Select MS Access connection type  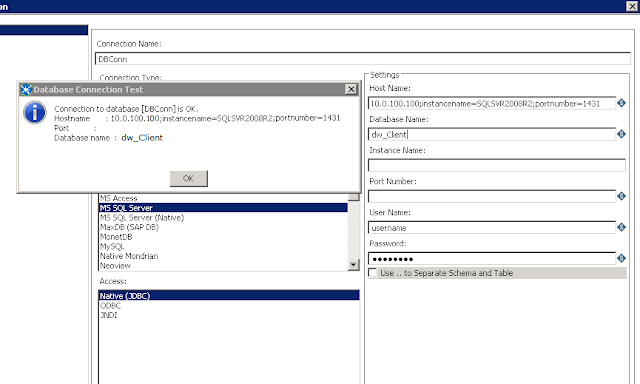coord(223,198)
